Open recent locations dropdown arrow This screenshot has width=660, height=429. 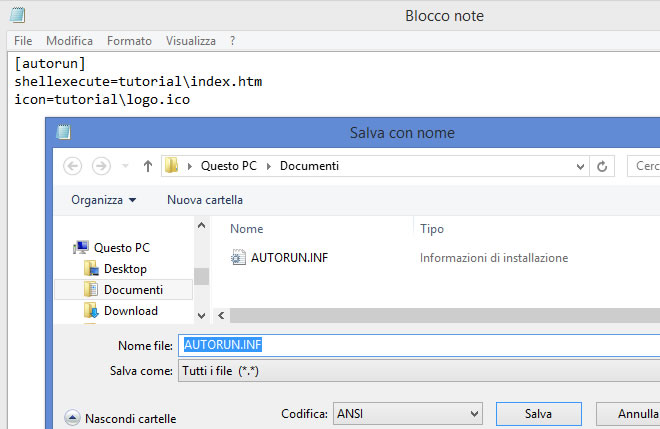click(x=126, y=165)
